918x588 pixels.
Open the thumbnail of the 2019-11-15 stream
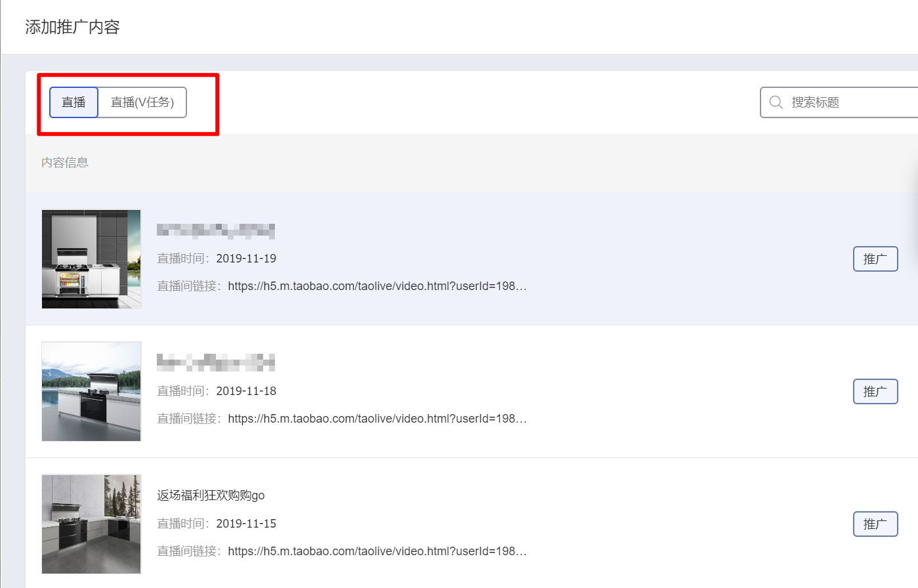click(91, 524)
